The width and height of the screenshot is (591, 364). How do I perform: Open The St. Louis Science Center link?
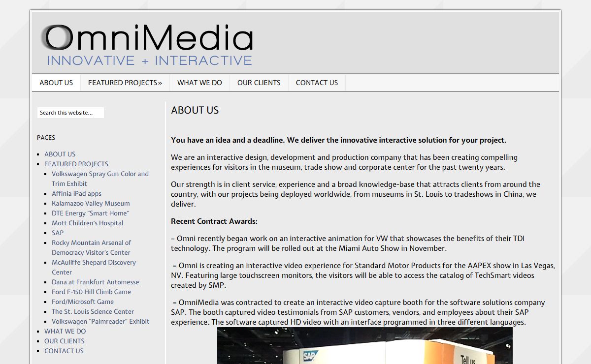click(x=93, y=311)
